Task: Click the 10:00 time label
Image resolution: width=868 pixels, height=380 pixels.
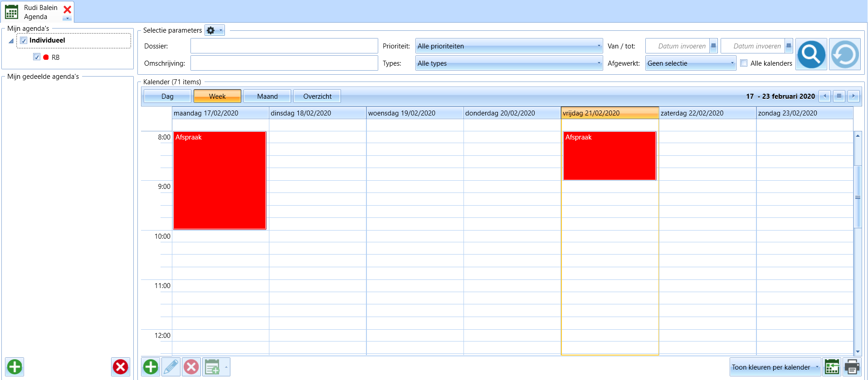Action: tap(162, 236)
